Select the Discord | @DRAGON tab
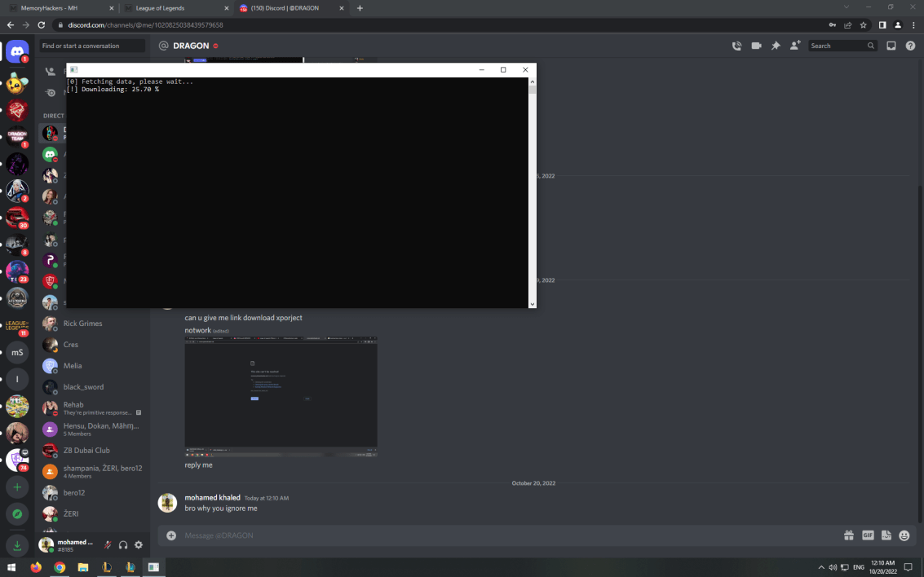 pos(291,8)
